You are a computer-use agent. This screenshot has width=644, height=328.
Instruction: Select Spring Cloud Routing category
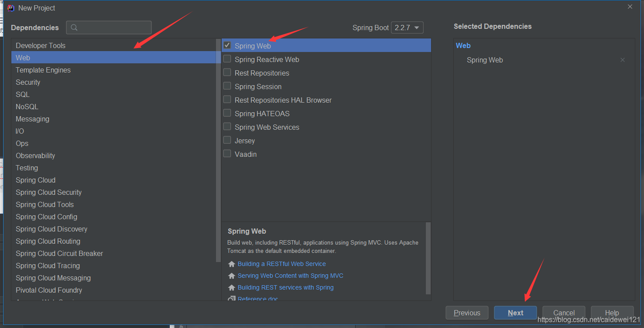click(x=113, y=241)
